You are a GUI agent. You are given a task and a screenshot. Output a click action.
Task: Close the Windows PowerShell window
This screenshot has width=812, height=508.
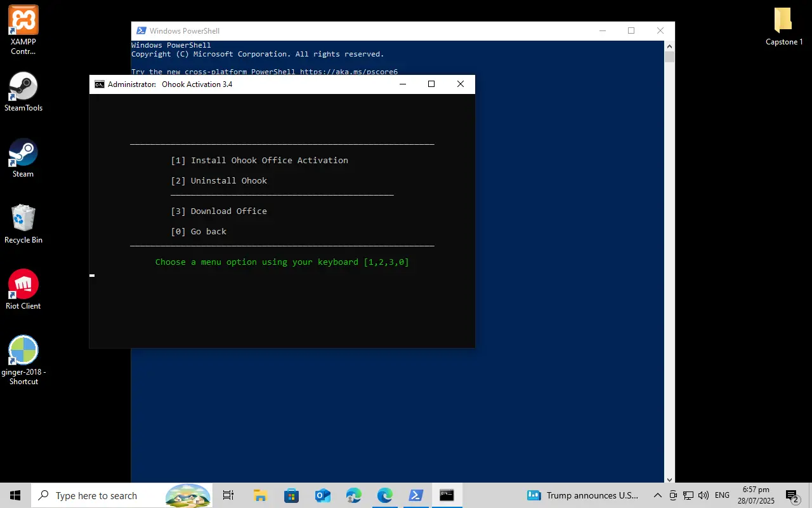tap(660, 31)
